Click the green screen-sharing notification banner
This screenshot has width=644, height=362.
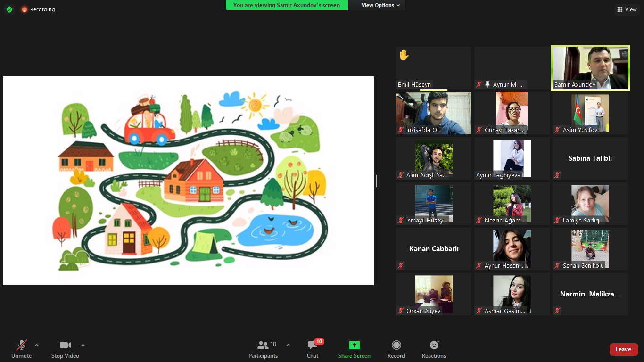coord(286,5)
